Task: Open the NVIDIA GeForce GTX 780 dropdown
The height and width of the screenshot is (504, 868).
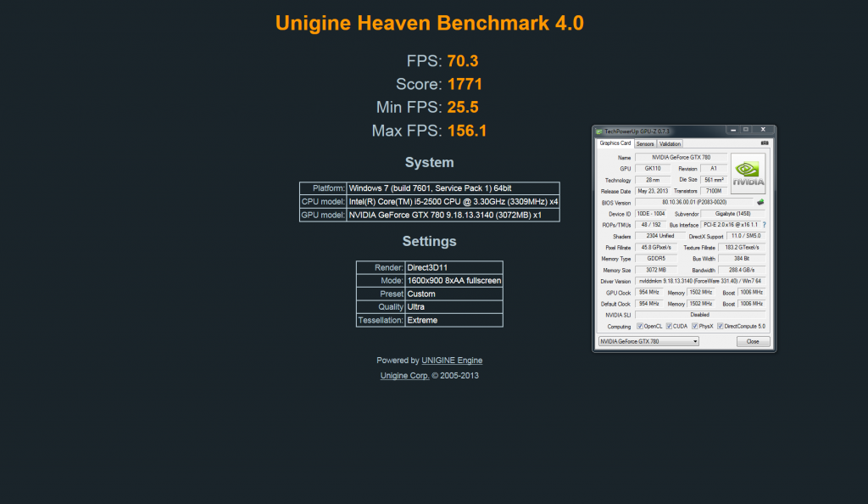Action: click(x=648, y=341)
